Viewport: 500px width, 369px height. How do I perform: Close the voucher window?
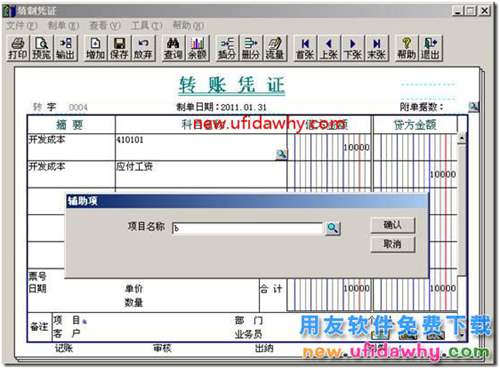pyautogui.click(x=484, y=11)
